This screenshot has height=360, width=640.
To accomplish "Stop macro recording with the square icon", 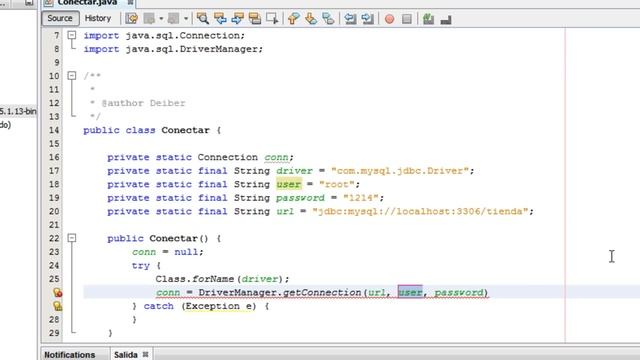I will pos(407,19).
